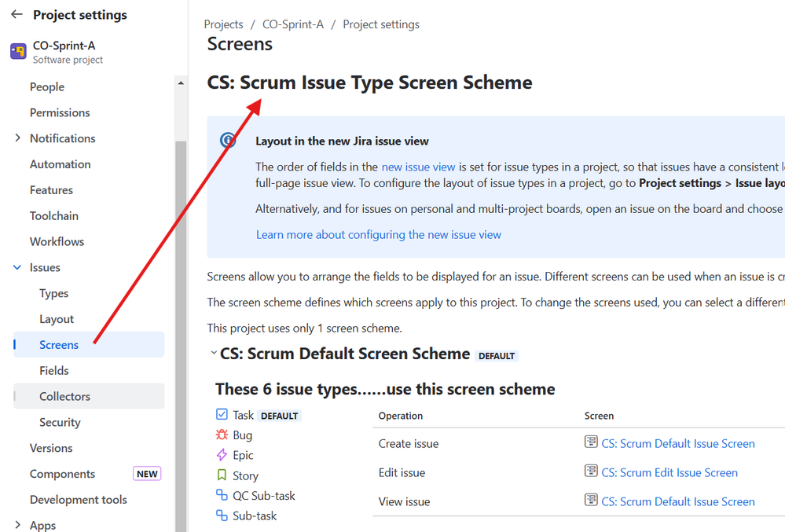The image size is (785, 532).
Task: Open Development tools page
Action: (78, 500)
